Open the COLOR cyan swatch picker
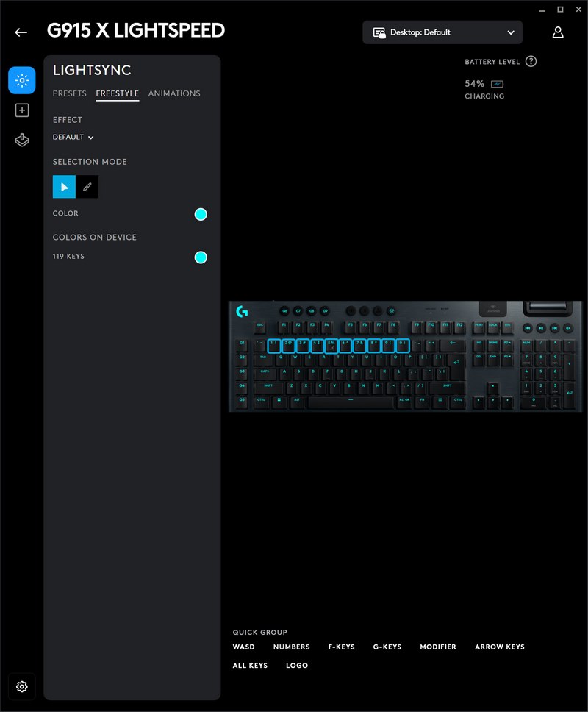The height and width of the screenshot is (712, 588). click(201, 214)
